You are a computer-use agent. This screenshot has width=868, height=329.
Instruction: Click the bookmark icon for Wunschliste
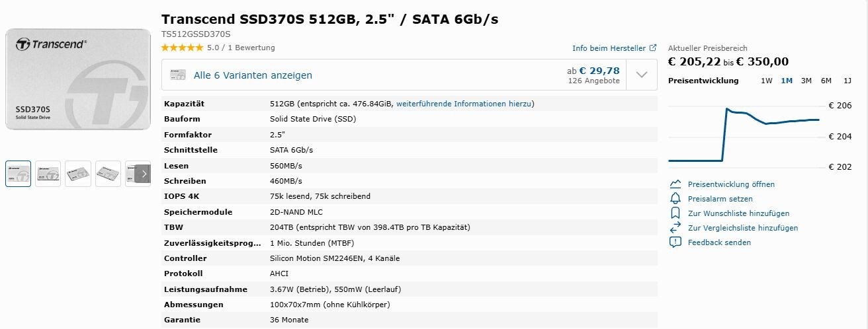click(675, 213)
